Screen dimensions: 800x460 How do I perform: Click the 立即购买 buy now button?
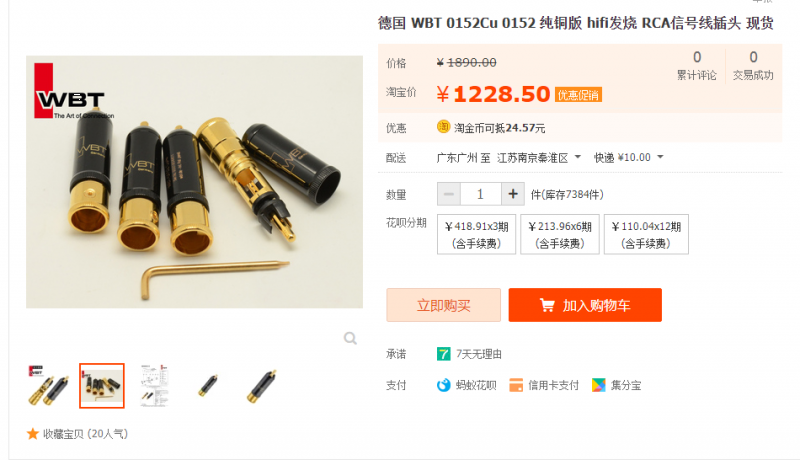[x=443, y=305]
